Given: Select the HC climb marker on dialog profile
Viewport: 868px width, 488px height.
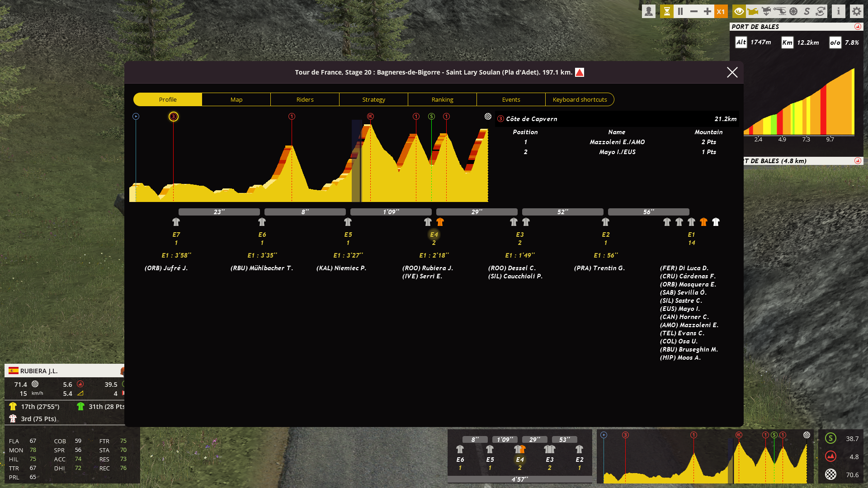Looking at the screenshot, I should coord(370,116).
